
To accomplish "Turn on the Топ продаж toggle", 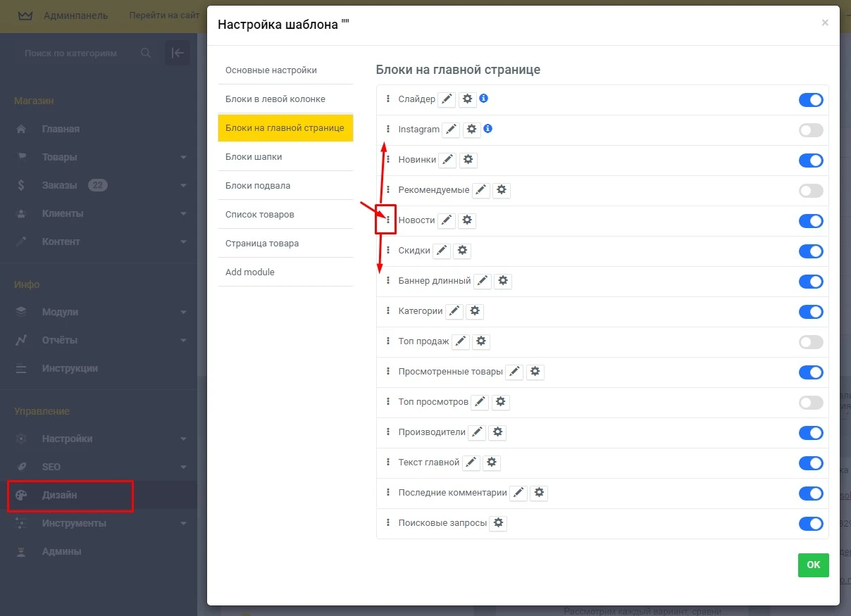I will click(x=810, y=341).
